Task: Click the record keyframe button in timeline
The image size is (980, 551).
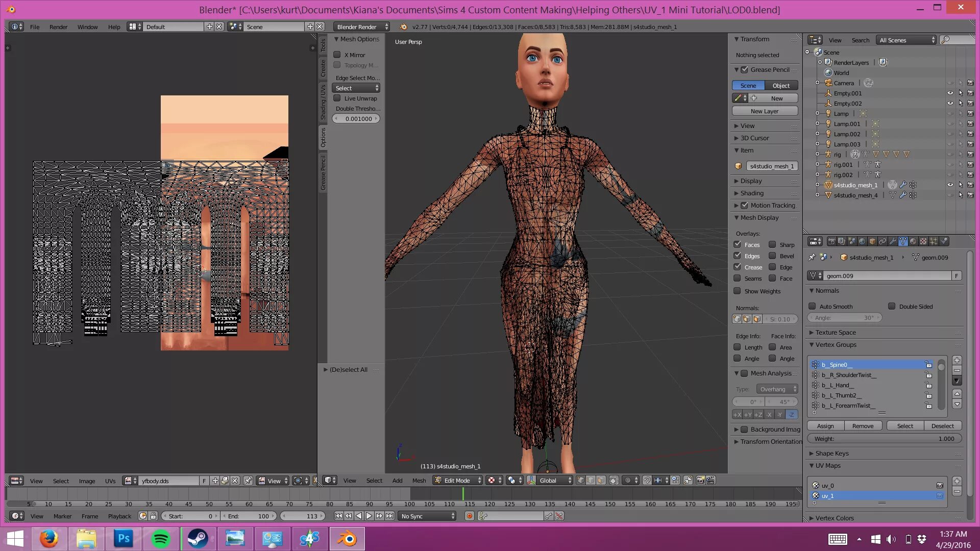Action: point(470,516)
